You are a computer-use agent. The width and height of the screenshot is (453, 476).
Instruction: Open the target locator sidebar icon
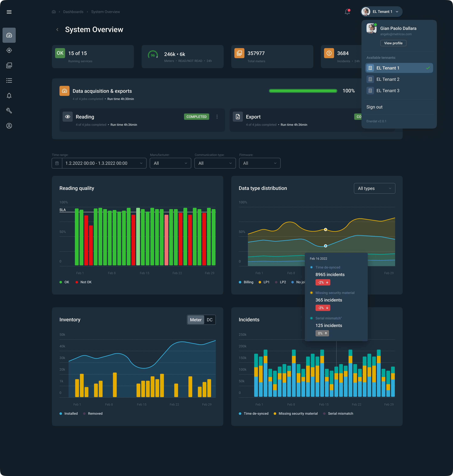coord(9,50)
